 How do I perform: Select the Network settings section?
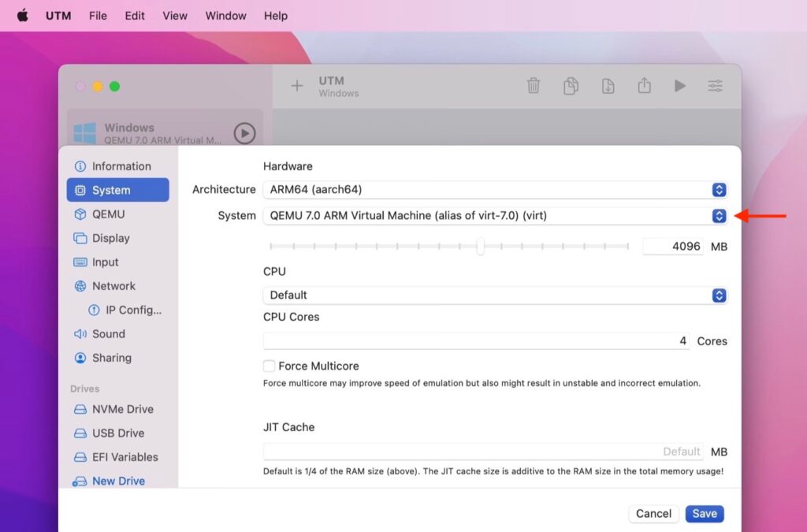pyautogui.click(x=113, y=286)
